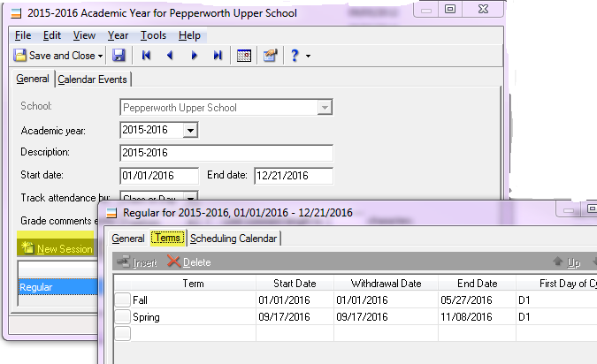Image resolution: width=597 pixels, height=364 pixels.
Task: Click the D1 cell in Spring row
Action: pos(556,317)
